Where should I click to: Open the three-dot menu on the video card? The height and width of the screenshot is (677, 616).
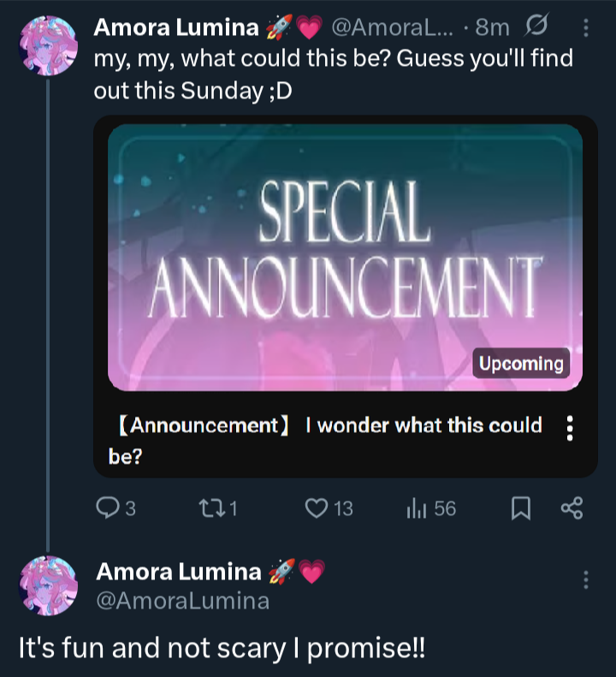point(570,428)
